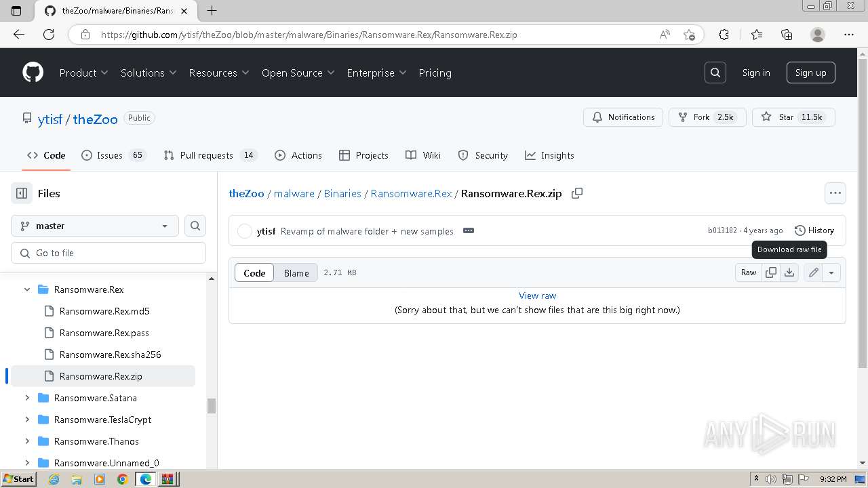Open Internet Explorer from taskbar
Image resolution: width=868 pixels, height=488 pixels.
54,479
